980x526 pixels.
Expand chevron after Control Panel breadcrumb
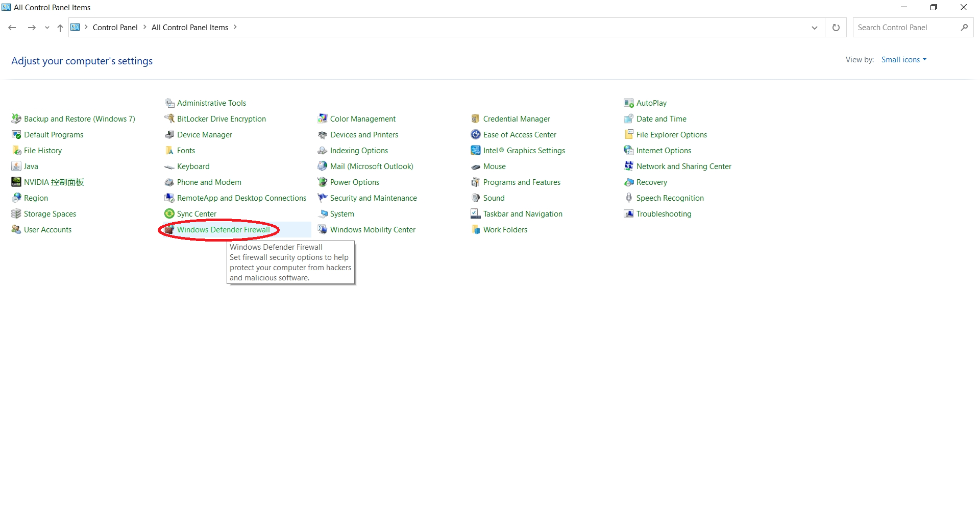[x=145, y=27]
